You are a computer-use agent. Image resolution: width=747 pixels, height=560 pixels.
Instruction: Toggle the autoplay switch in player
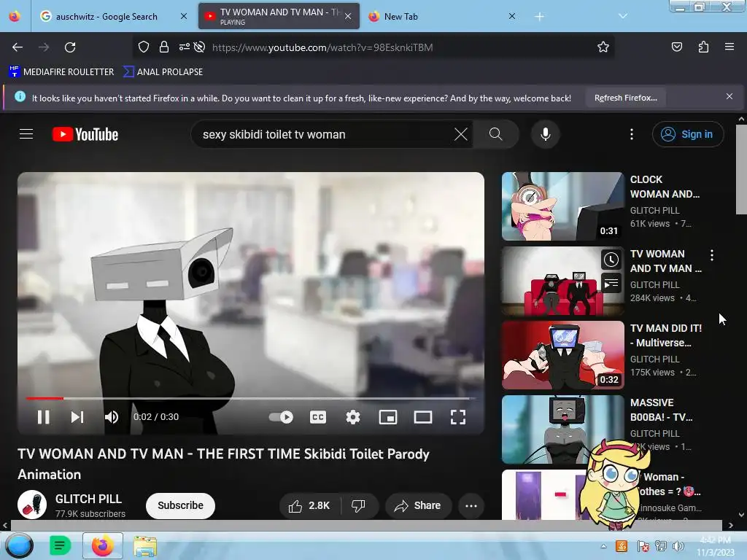click(281, 417)
